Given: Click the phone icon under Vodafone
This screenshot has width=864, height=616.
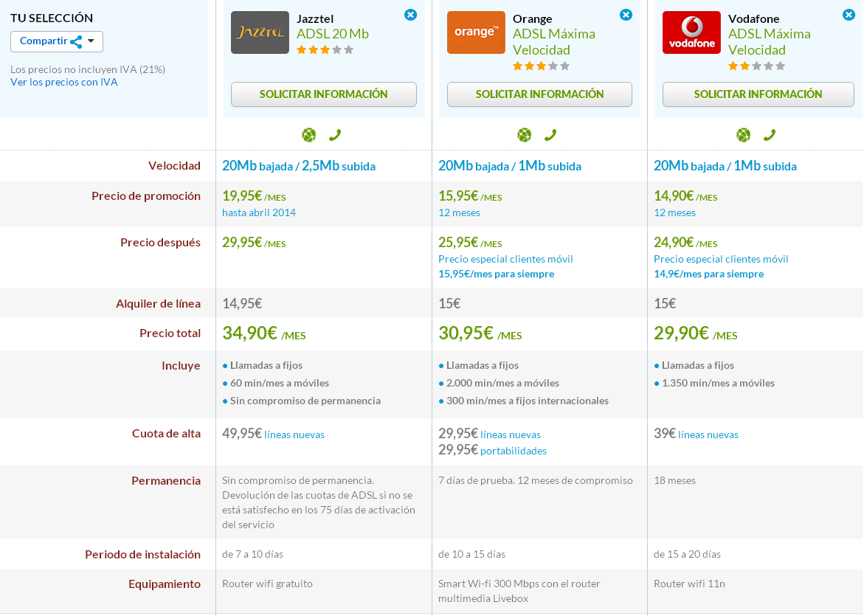Looking at the screenshot, I should pyautogui.click(x=770, y=135).
